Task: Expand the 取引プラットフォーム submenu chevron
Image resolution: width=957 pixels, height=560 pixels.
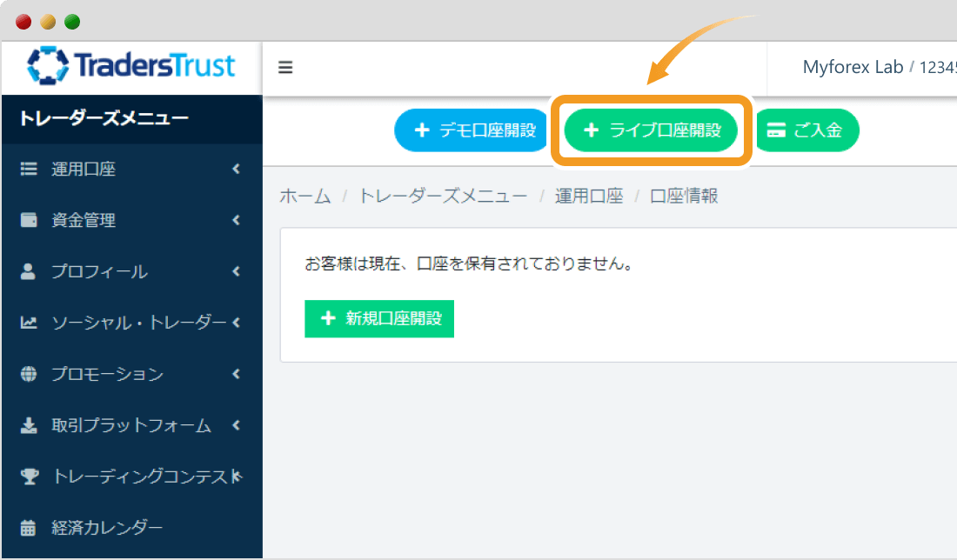Action: (236, 426)
